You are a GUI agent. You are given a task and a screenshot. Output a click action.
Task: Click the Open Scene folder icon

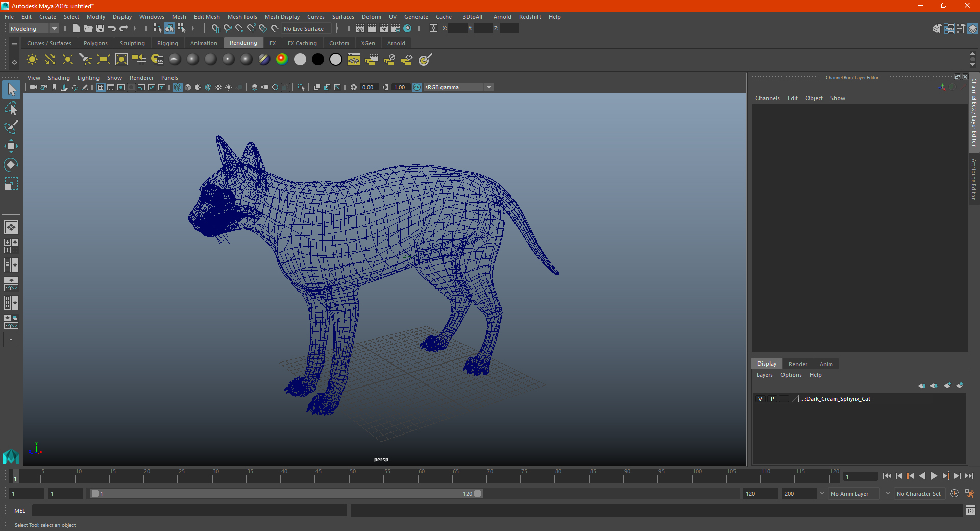pos(88,29)
